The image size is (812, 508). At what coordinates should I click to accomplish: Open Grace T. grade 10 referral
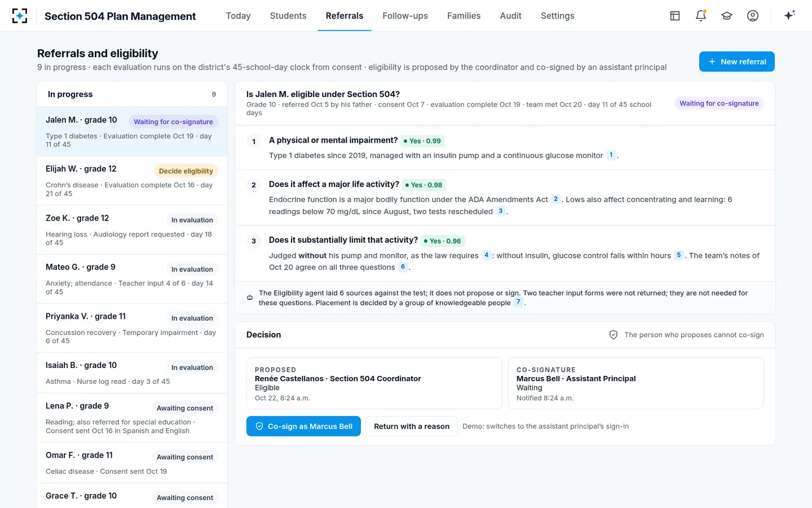[132, 496]
